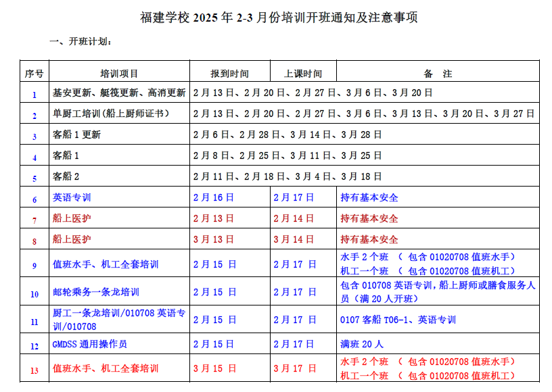The width and height of the screenshot is (552, 392).
Task: Click the row 1 dates starting 2月13日、2月20日、2月27日、3月6日、3月20日
Action: (313, 93)
